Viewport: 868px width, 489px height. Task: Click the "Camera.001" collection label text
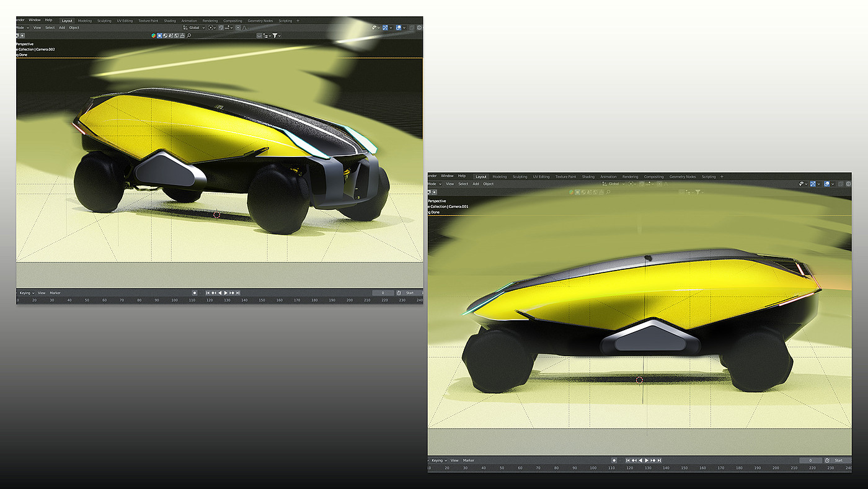[458, 207]
